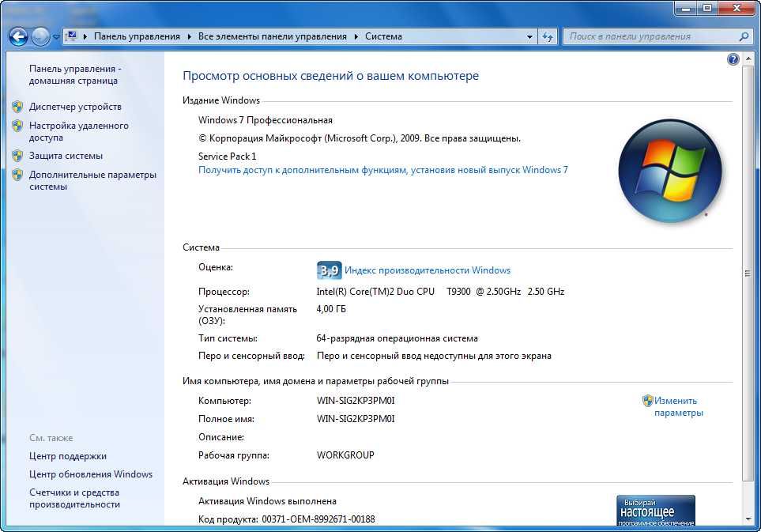Click the vertical scrollbar thumb
761x532 pixels.
(748, 274)
